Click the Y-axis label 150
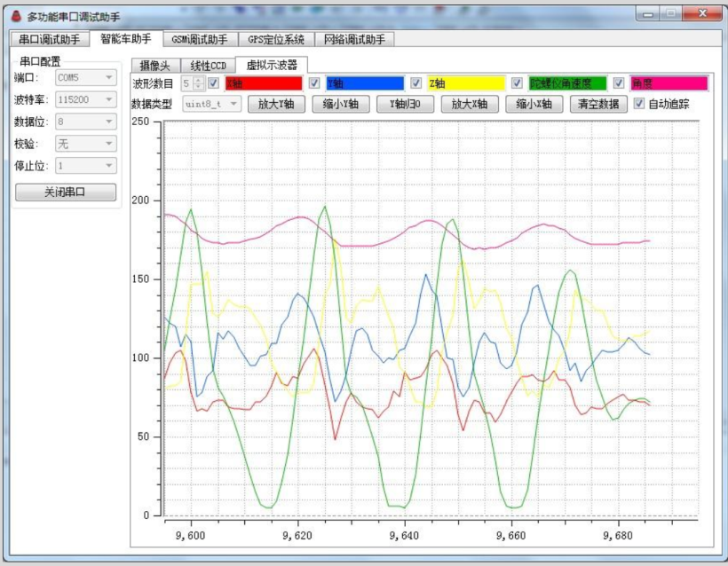 pos(140,279)
